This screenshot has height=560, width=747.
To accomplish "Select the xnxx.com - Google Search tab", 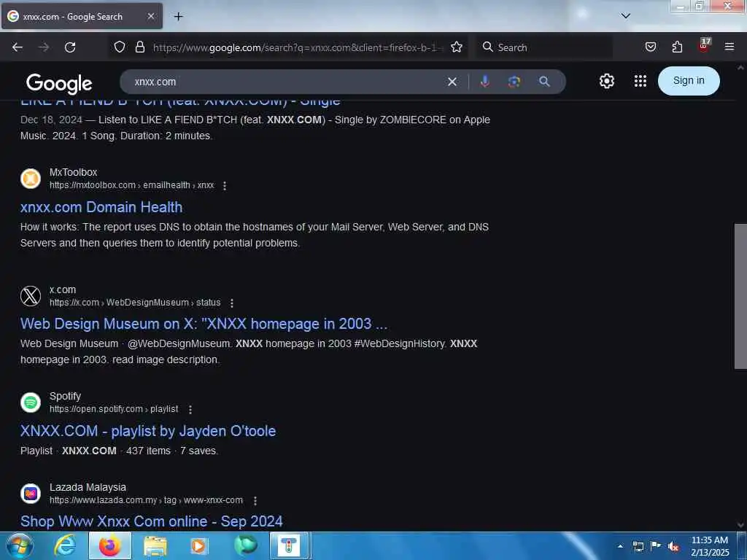I will click(x=82, y=17).
